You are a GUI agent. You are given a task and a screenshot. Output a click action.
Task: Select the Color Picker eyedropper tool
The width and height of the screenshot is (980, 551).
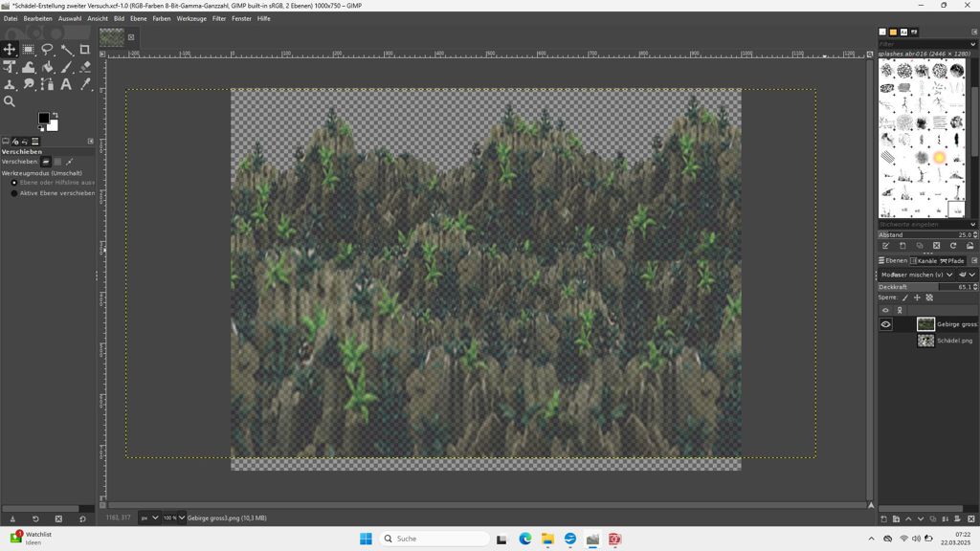pos(85,84)
